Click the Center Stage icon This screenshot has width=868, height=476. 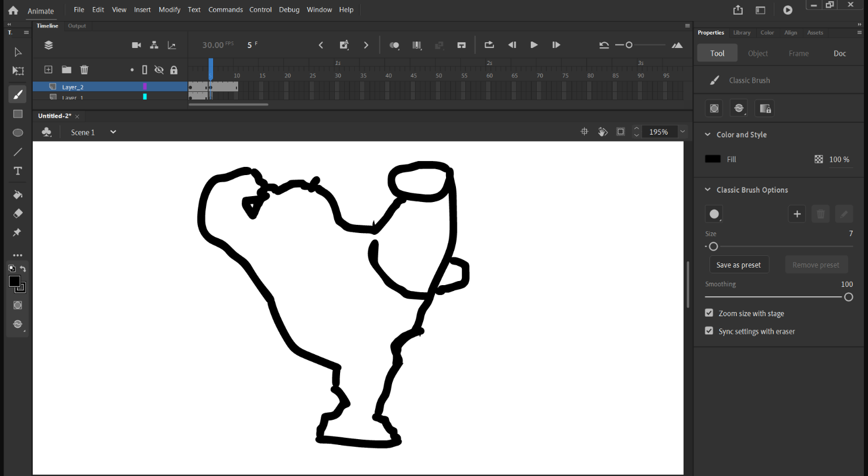click(x=584, y=132)
